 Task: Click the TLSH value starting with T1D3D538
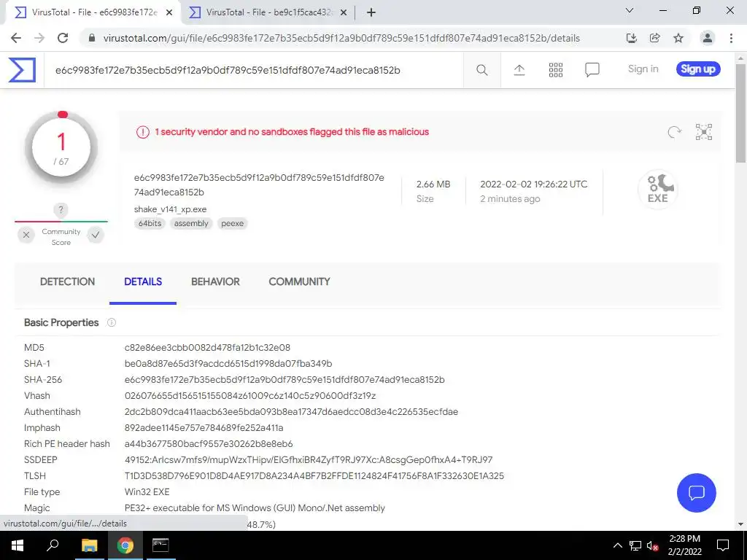point(314,475)
